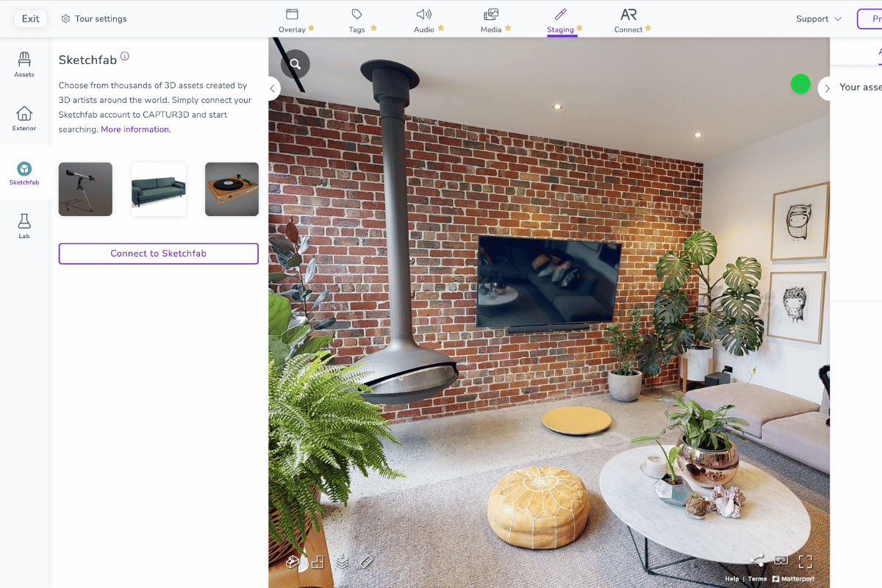Open the Exterior sidebar panel
This screenshot has height=588, width=882.
(x=24, y=118)
